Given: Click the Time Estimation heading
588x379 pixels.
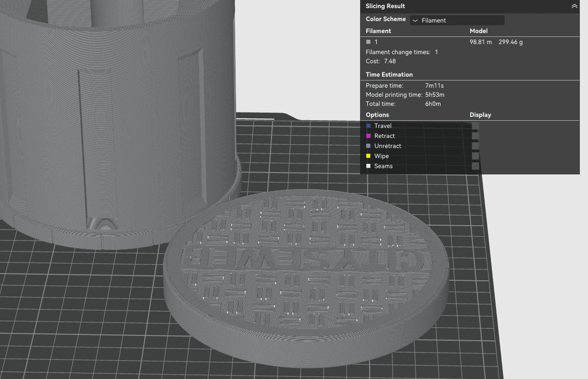Looking at the screenshot, I should 389,75.
